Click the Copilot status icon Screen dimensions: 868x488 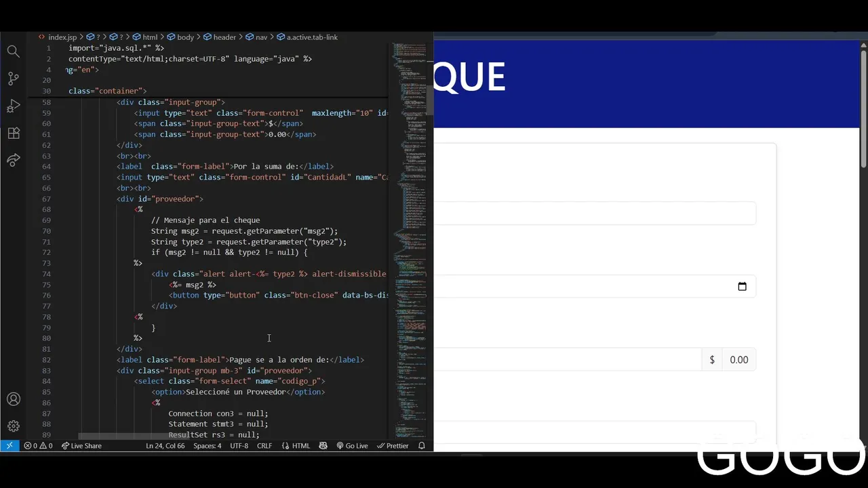click(x=323, y=446)
